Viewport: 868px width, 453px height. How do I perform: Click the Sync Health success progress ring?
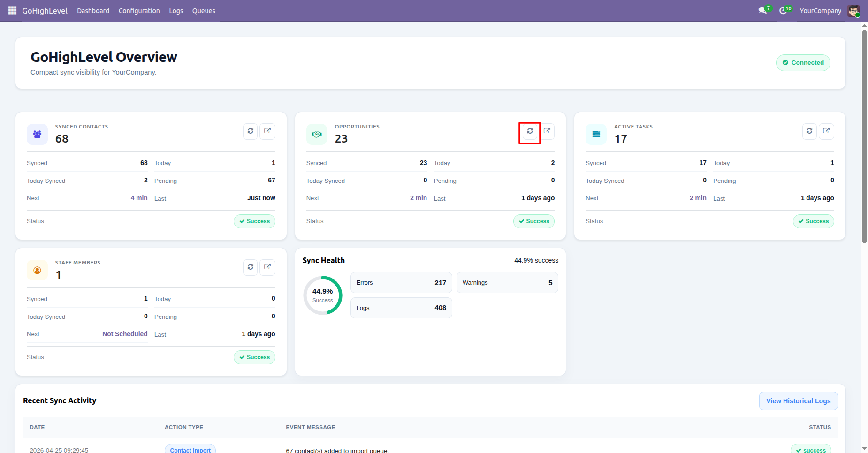[323, 295]
